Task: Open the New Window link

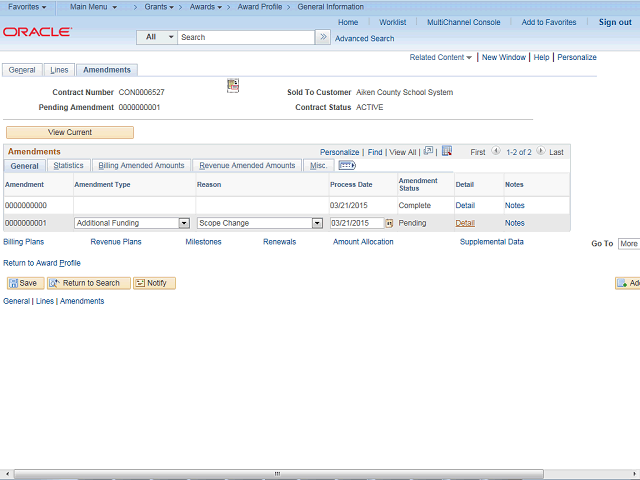Action: pos(504,57)
